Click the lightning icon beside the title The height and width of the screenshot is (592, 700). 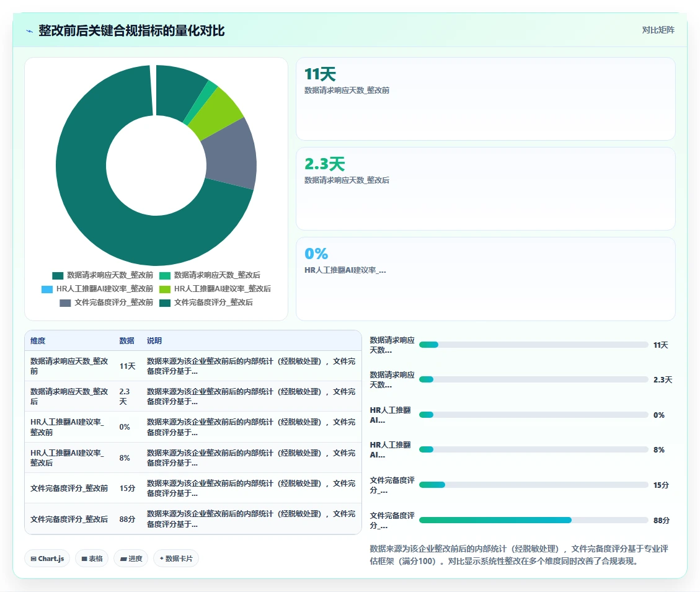(30, 31)
